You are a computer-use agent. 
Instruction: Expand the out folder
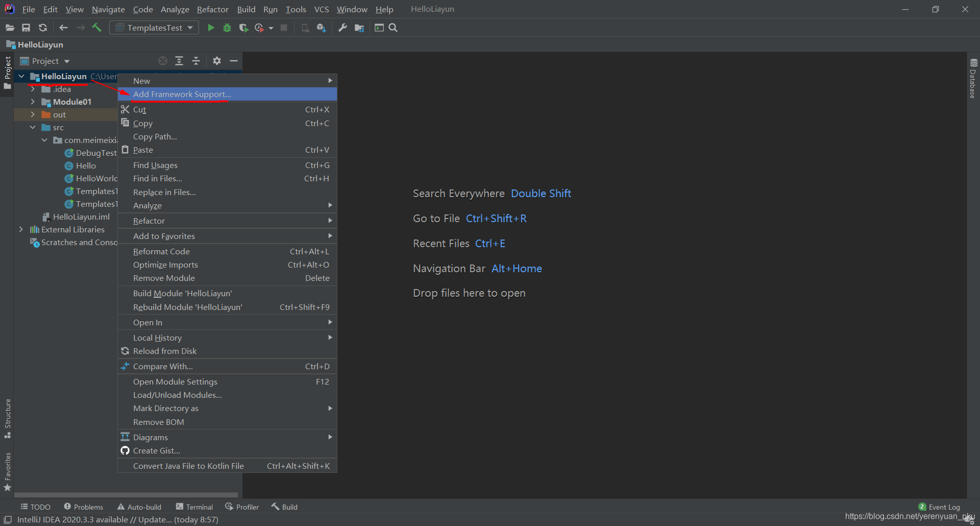tap(33, 114)
